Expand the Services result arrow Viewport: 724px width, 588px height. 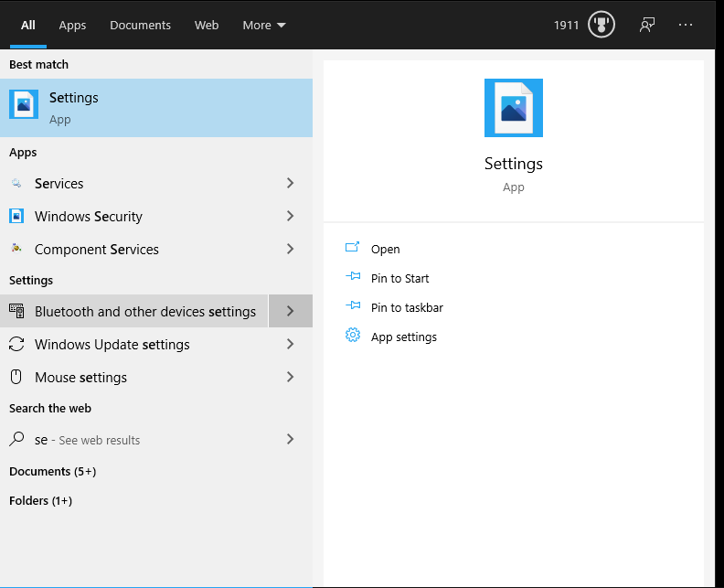pos(290,184)
